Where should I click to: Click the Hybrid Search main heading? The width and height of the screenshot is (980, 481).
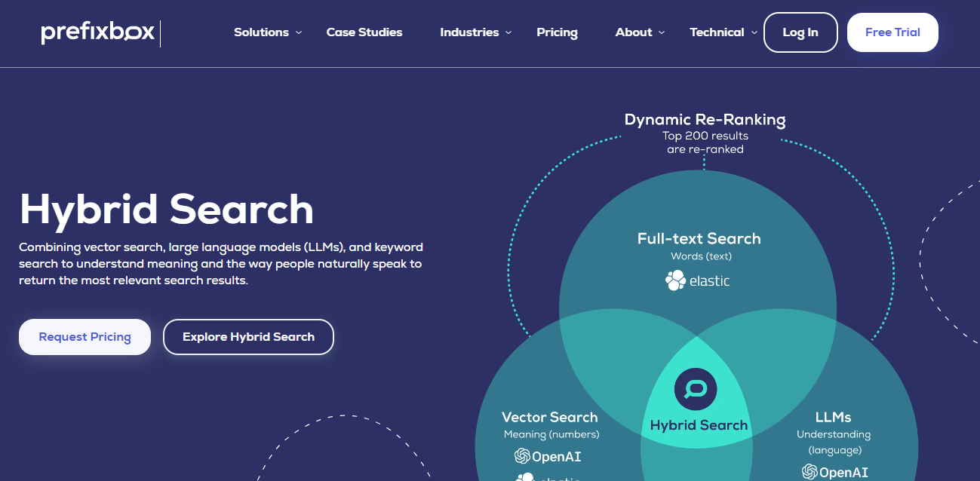coord(166,210)
